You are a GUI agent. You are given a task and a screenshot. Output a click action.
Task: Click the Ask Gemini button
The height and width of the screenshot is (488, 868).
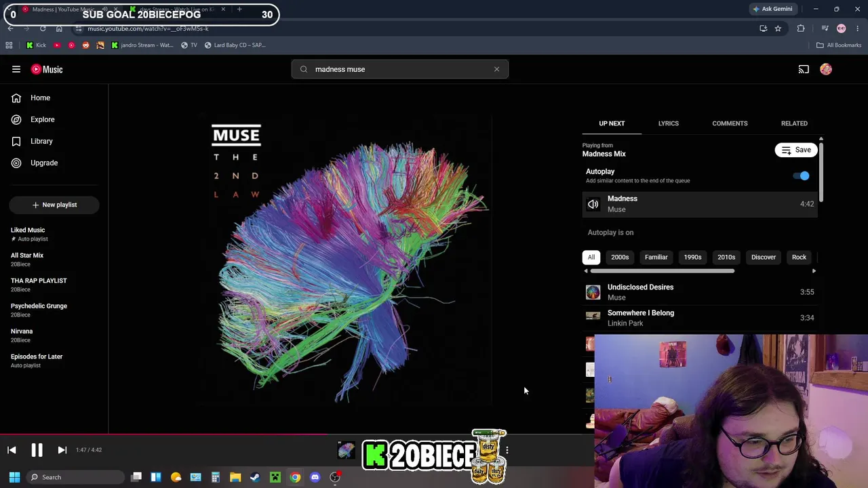click(772, 9)
